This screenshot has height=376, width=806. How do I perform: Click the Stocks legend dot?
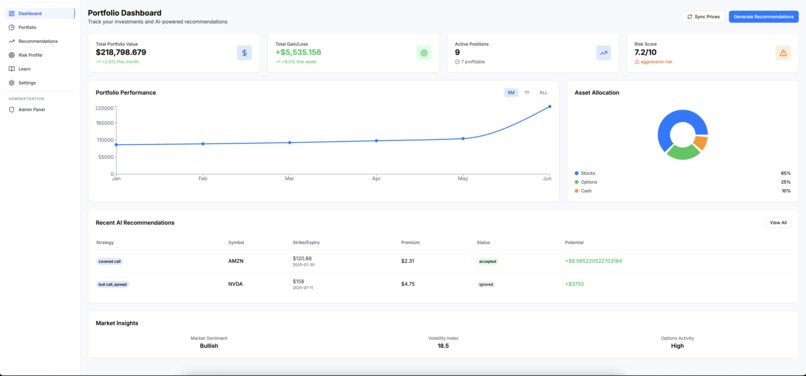(577, 173)
